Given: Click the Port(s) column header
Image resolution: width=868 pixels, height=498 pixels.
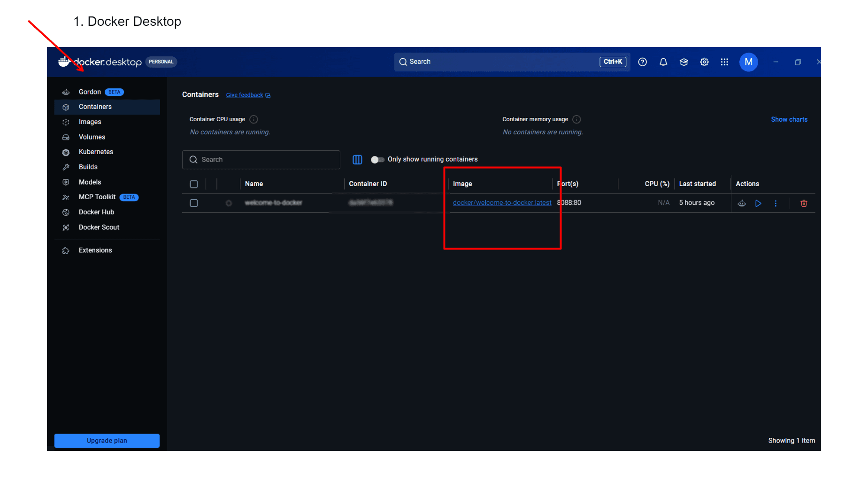Looking at the screenshot, I should (568, 184).
